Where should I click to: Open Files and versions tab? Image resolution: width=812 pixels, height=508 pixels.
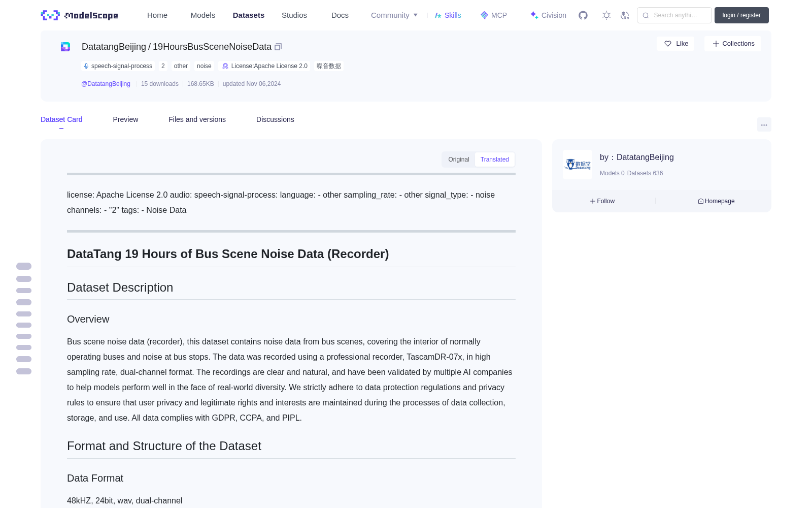(x=197, y=119)
